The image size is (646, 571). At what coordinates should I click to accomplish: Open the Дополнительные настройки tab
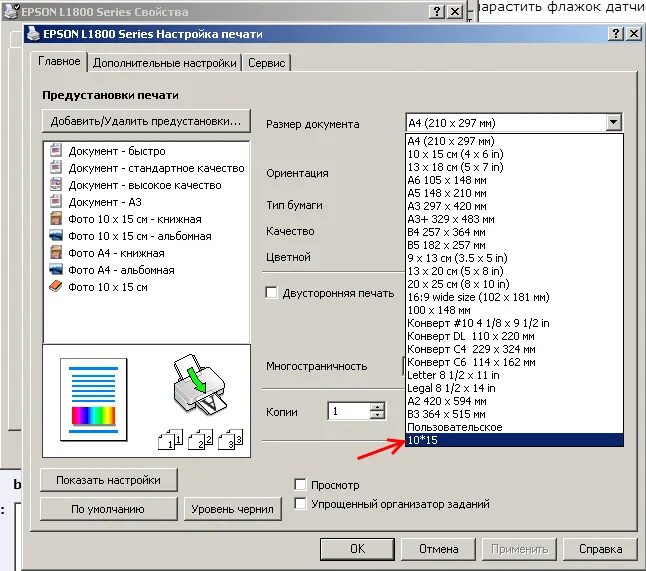point(164,63)
